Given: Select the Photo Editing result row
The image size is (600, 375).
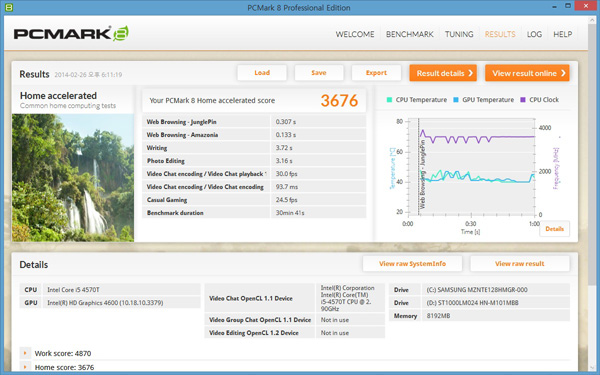Looking at the screenshot, I should [254, 161].
